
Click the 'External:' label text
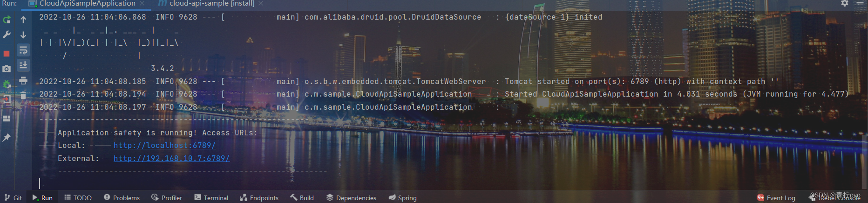[x=79, y=159]
